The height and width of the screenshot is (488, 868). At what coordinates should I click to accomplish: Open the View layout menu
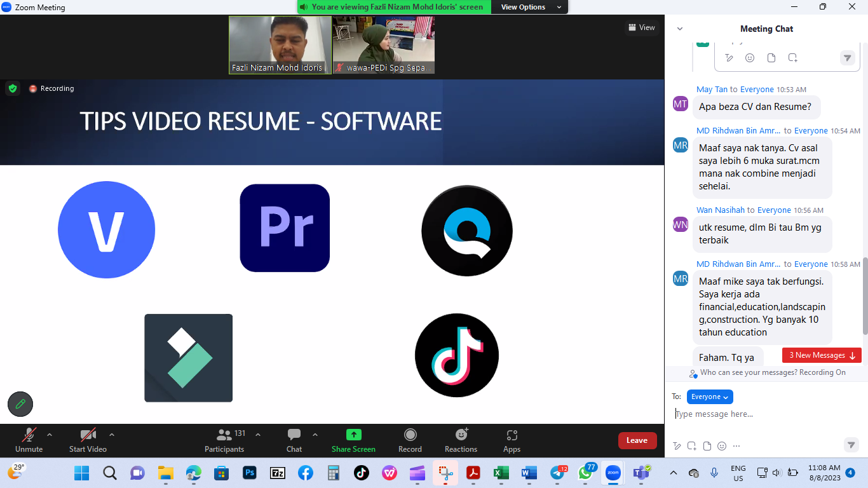pos(641,27)
